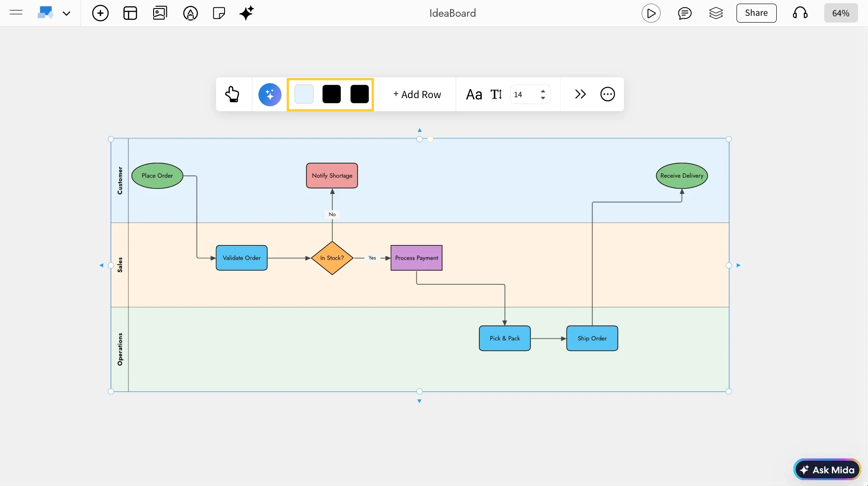Click the Share button

pos(756,13)
